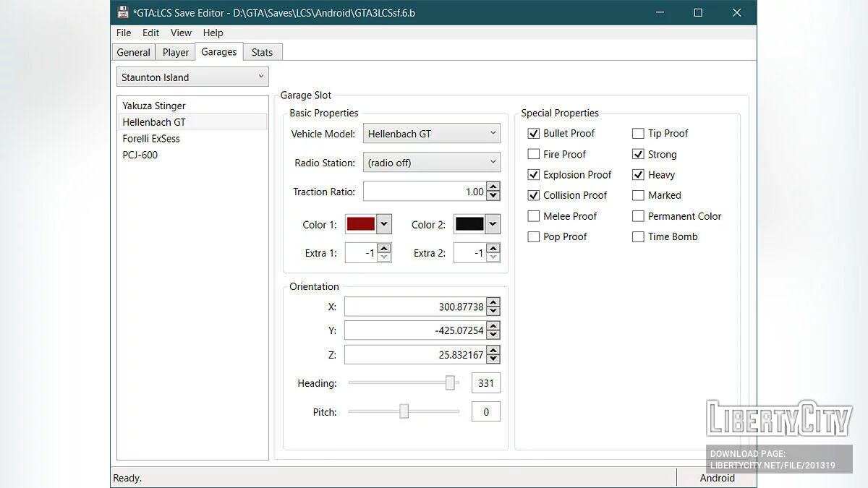Click the floppy disk app icon

(123, 13)
